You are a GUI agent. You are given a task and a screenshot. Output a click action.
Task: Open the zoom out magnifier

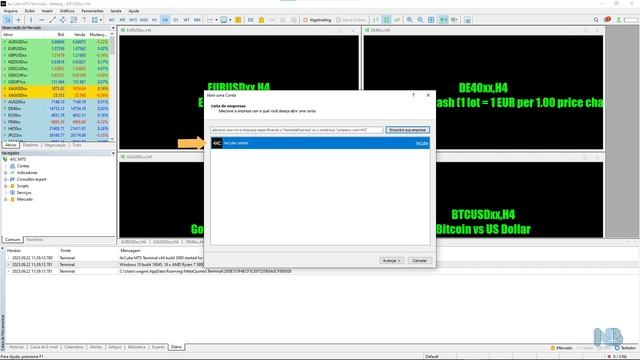[x=420, y=20]
